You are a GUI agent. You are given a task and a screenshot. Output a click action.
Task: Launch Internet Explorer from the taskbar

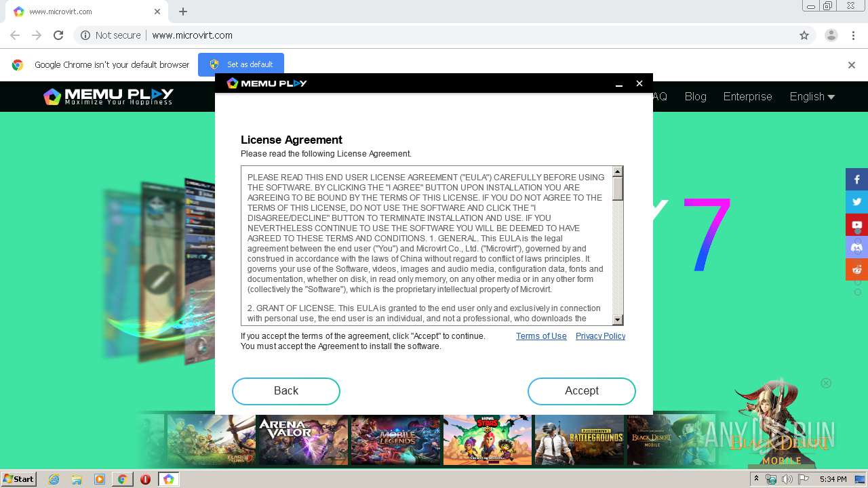coord(54,479)
